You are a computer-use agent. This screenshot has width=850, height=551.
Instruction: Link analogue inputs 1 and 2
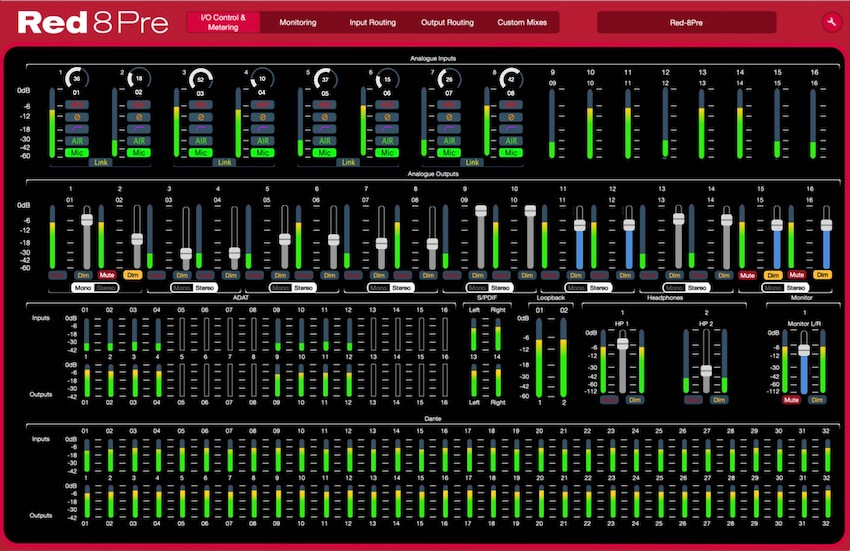(x=101, y=162)
